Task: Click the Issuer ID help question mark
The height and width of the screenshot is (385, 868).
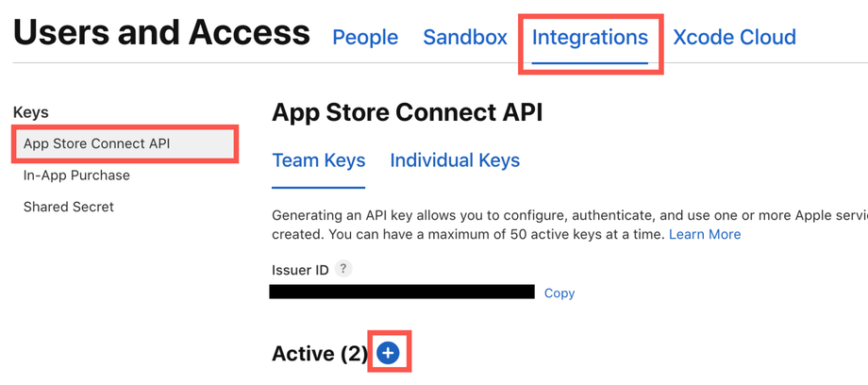Action: tap(343, 269)
